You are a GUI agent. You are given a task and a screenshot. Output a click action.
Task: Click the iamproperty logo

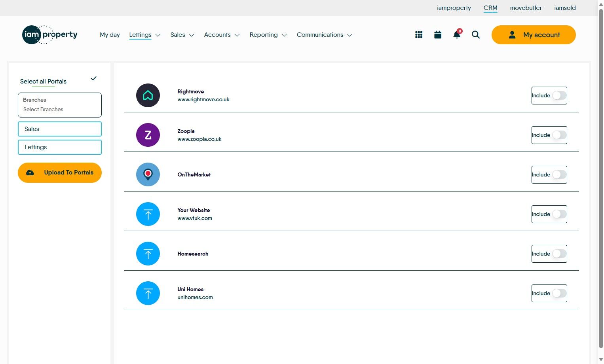(50, 35)
